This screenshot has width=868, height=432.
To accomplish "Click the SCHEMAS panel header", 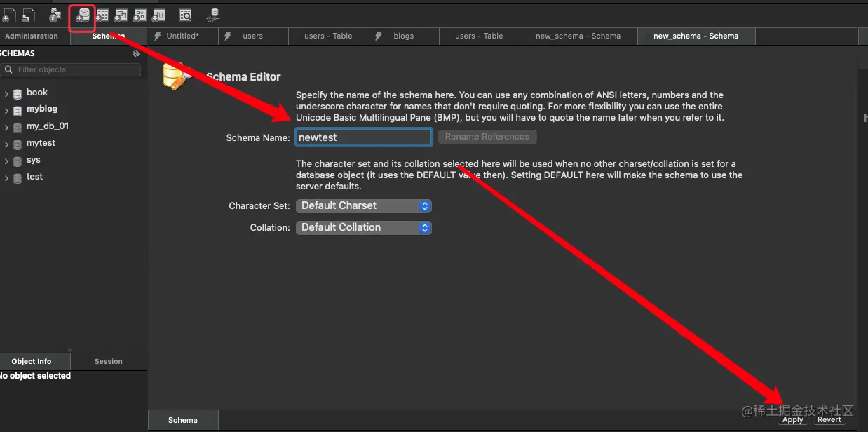I will pos(18,53).
